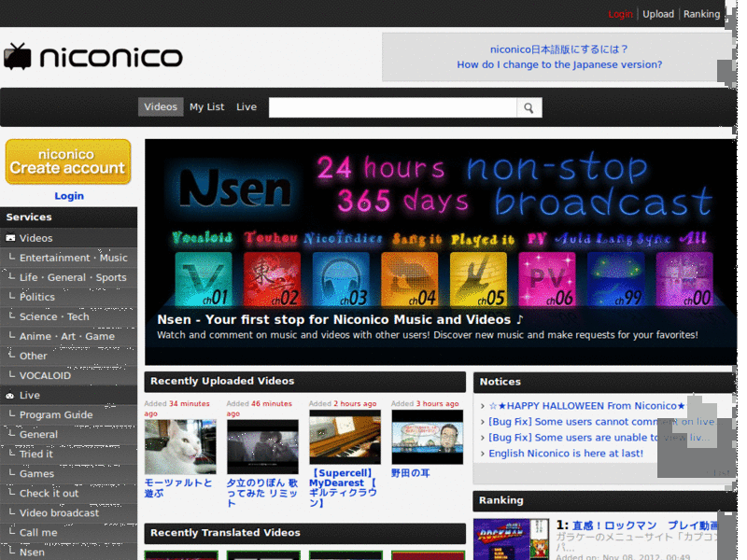Screen dimensions: 747x560
Task: Click the thumbnail added 46 minutes ago
Action: [262, 447]
